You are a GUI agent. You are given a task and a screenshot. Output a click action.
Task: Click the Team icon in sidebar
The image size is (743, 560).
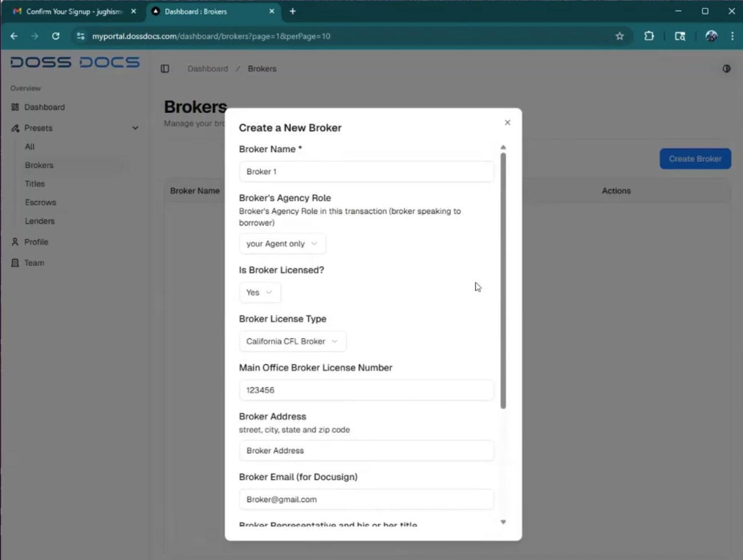coord(15,263)
